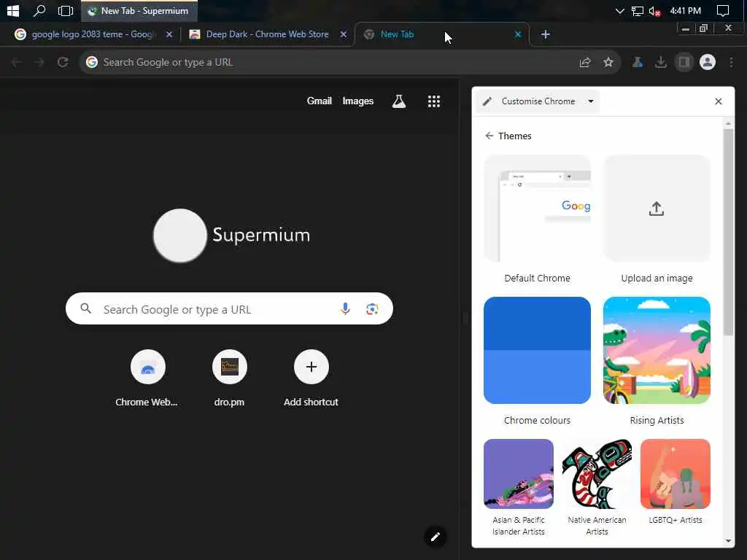Click the side panel scrollbar thumb
The height and width of the screenshot is (560, 747).
[728, 231]
